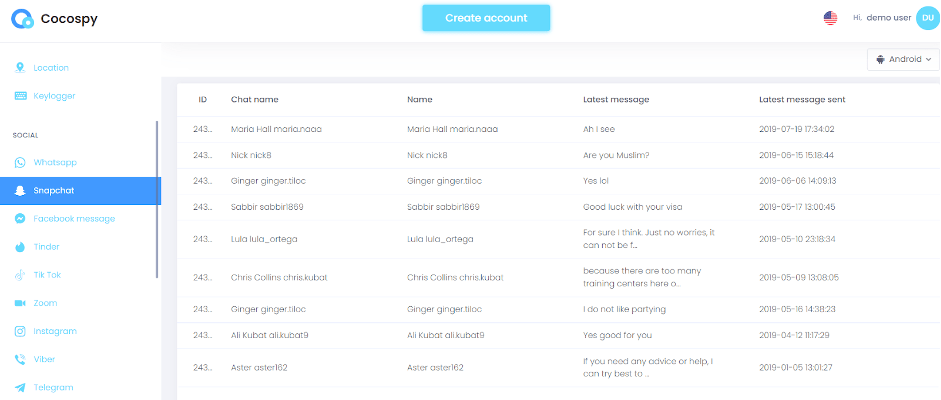This screenshot has width=941, height=400.
Task: Click timestamp 2019-06-06 14:09:13
Action: (798, 181)
